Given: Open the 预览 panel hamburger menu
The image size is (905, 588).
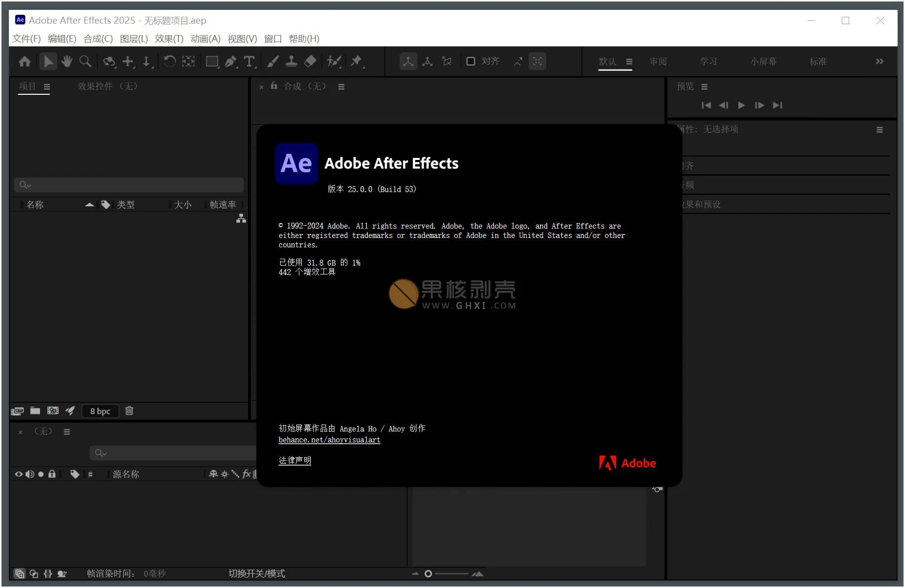Looking at the screenshot, I should (704, 87).
